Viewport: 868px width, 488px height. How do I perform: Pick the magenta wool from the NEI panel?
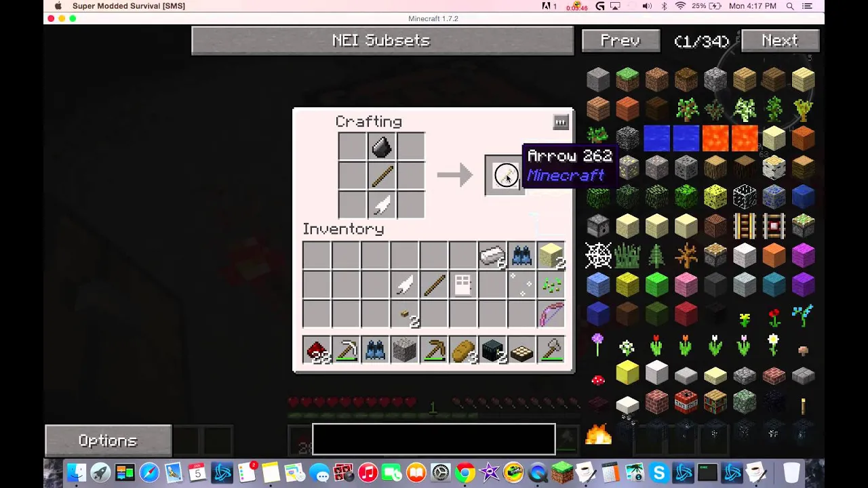pos(803,256)
